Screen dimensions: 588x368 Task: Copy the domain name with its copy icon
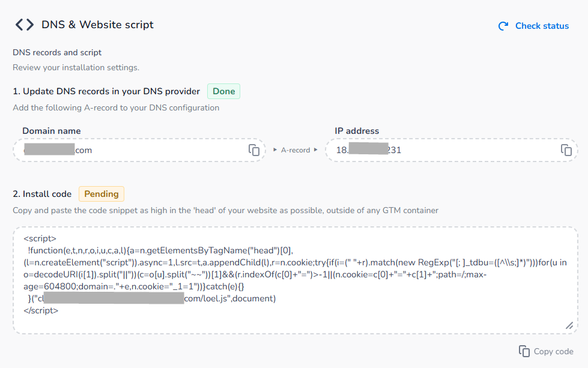pyautogui.click(x=254, y=150)
